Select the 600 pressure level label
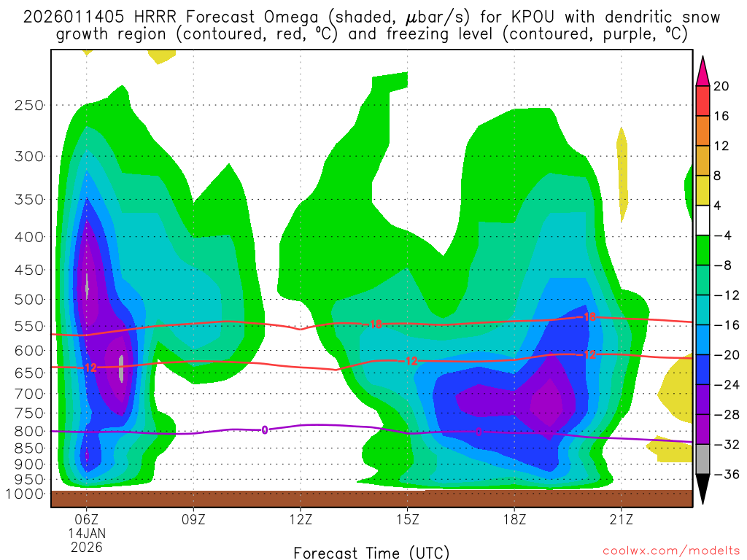This screenshot has width=747, height=560. pos(29,351)
